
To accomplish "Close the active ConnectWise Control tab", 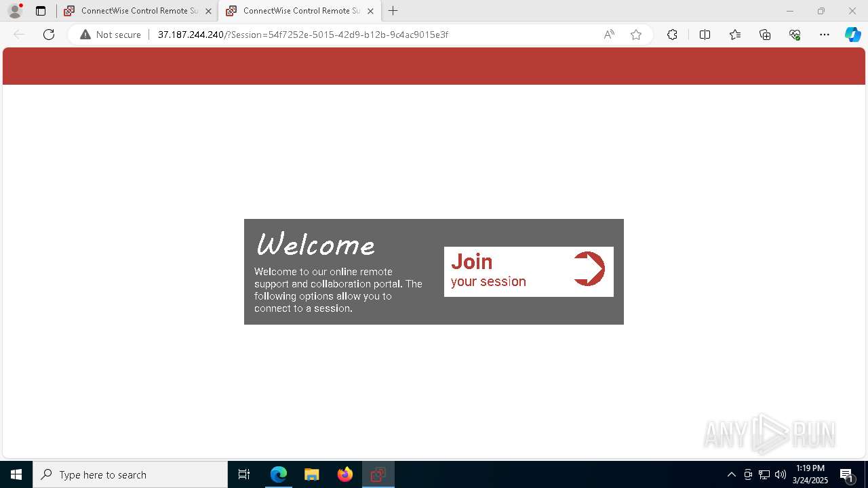I will (x=370, y=11).
